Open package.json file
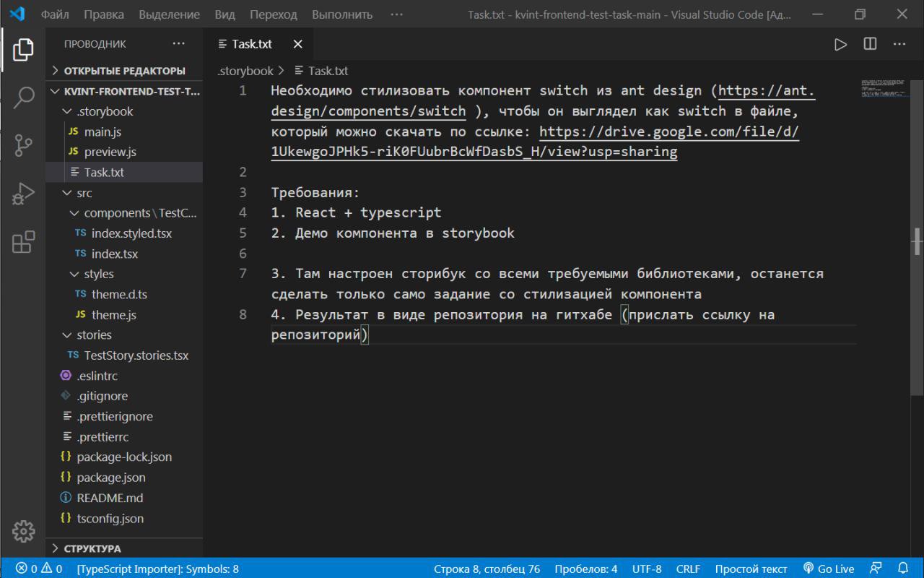 [x=124, y=477]
